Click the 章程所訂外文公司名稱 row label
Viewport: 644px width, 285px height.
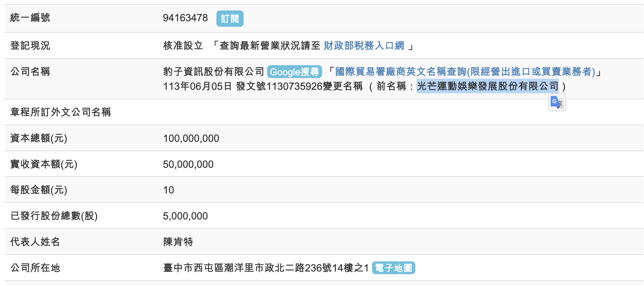[61, 112]
